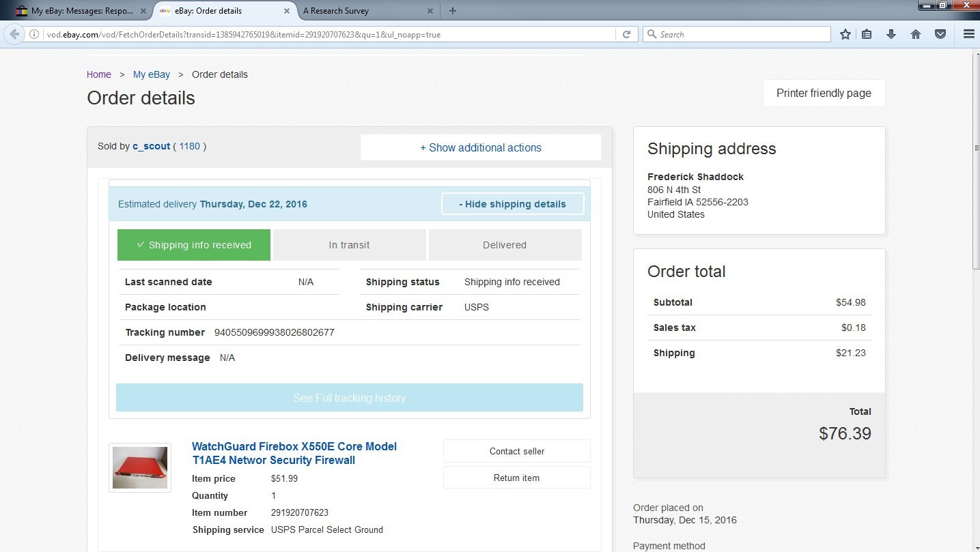This screenshot has width=980, height=552.
Task: Open the My eBay breadcrumb link
Action: (x=152, y=74)
